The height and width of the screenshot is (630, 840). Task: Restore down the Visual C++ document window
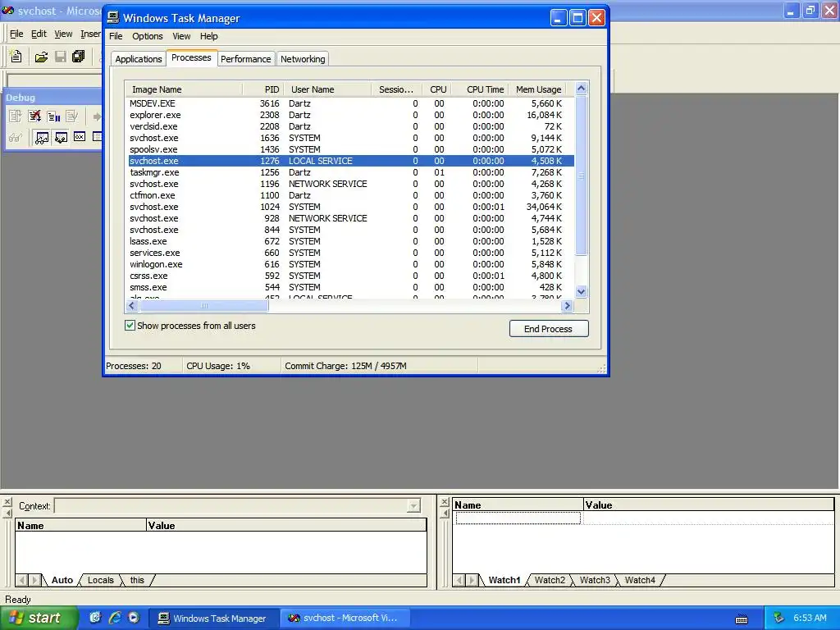(810, 10)
